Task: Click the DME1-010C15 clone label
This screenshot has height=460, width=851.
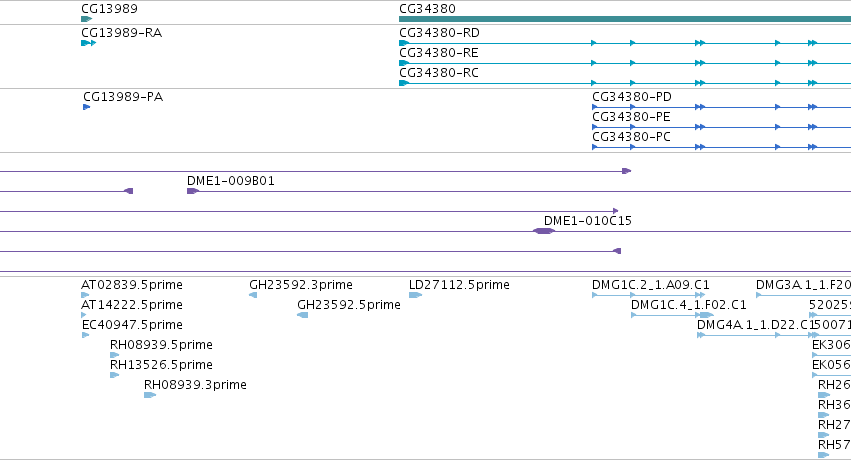Action: (588, 221)
